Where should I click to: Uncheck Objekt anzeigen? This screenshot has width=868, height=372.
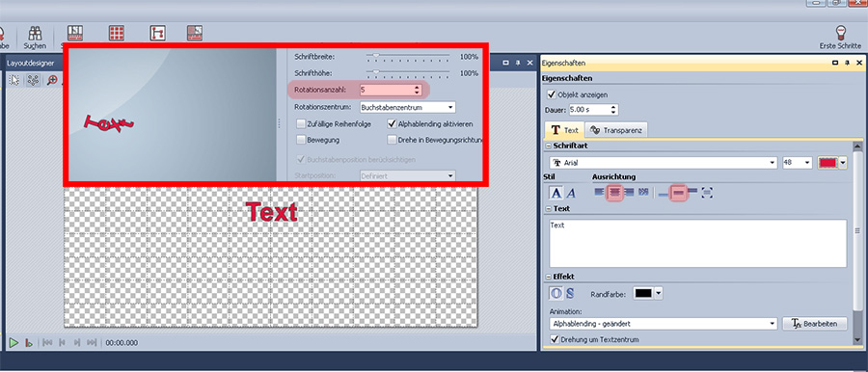551,94
